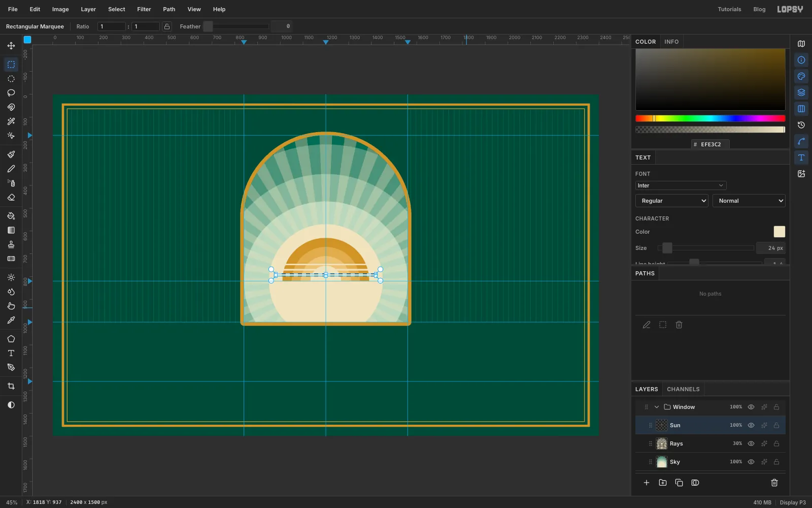This screenshot has height=508, width=812.
Task: Select the Crop tool
Action: [11, 386]
